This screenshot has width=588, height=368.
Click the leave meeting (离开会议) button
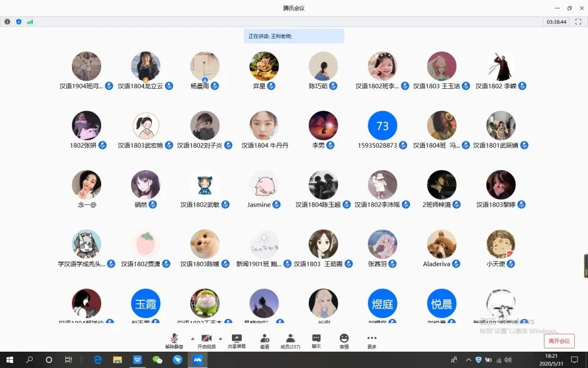(x=559, y=341)
